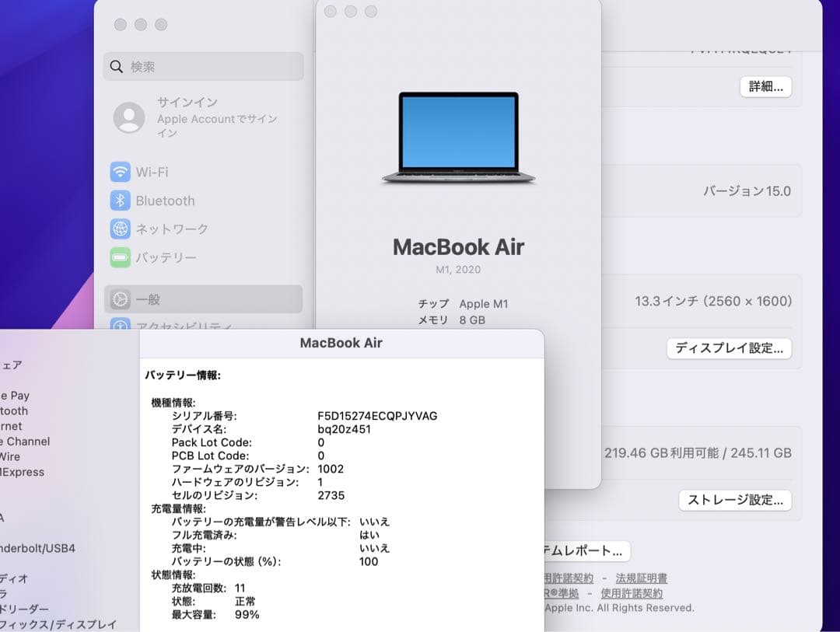Select グラフィックス/ディスプレイ category
Screen dimensions: 840x632
point(54,624)
